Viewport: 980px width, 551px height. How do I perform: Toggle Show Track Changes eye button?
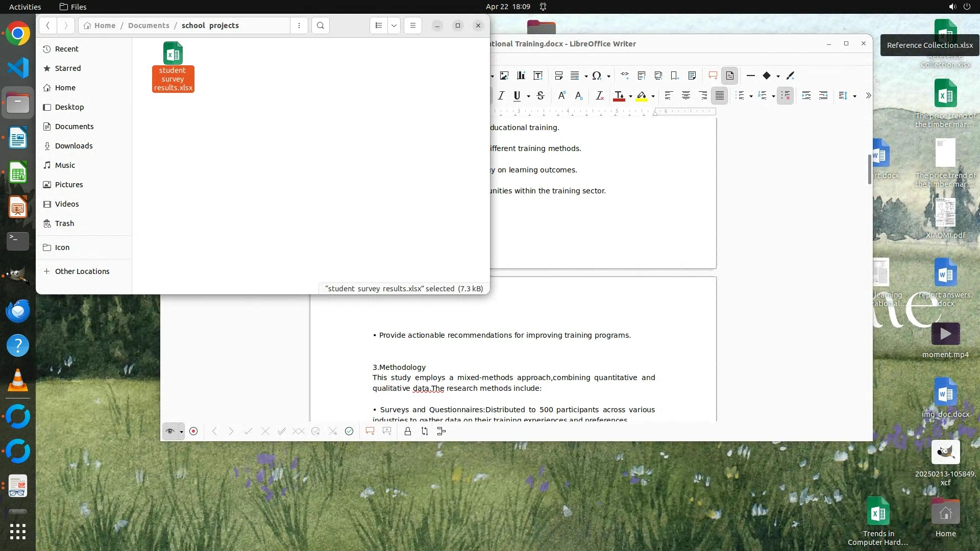170,431
